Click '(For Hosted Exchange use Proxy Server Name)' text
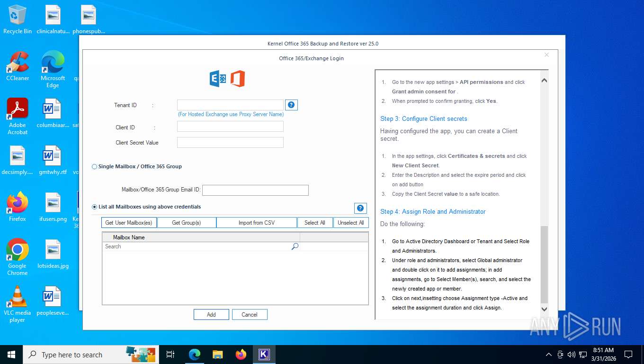644x364 pixels. point(231,114)
